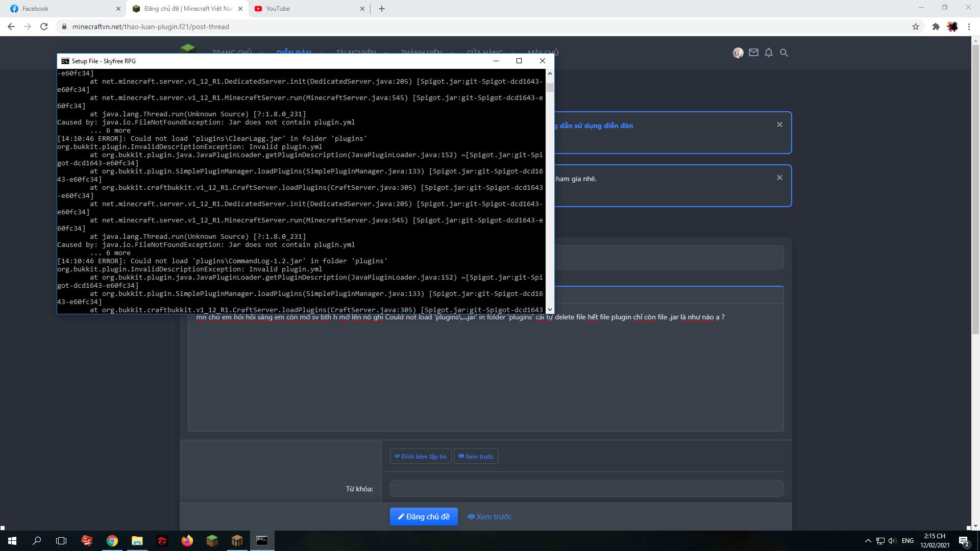Dismiss the second 'tham gia nhé' notice

point(779,178)
